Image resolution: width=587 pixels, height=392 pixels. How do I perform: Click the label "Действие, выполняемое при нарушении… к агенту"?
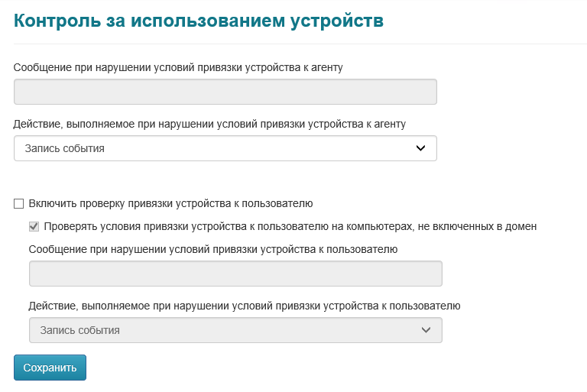209,122
